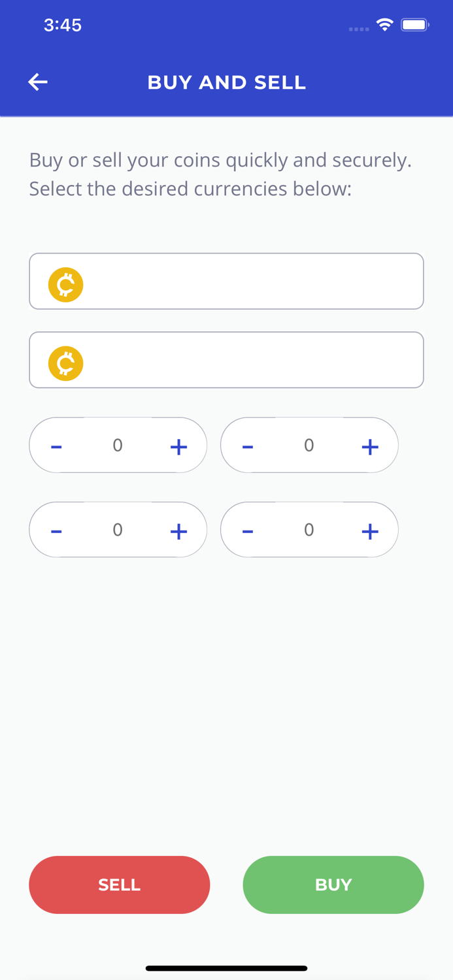Image resolution: width=453 pixels, height=980 pixels.
Task: Click the Wi-Fi icon in the status bar
Action: [x=384, y=24]
